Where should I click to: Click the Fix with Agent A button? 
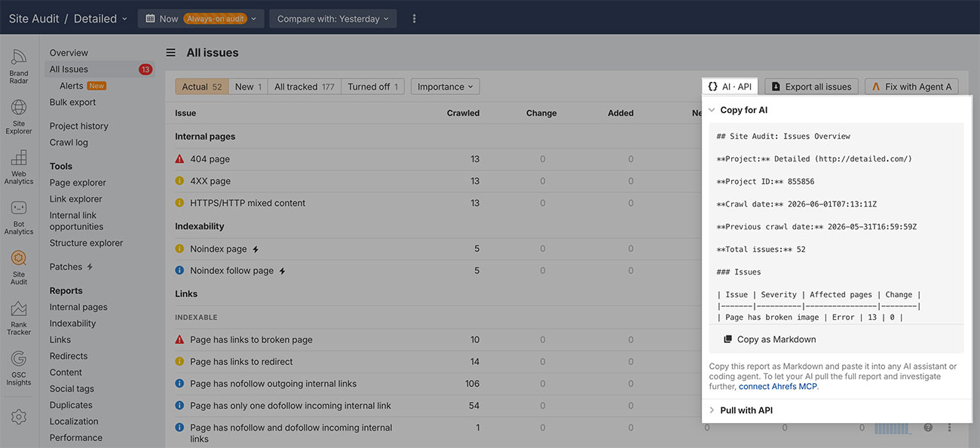pyautogui.click(x=911, y=87)
